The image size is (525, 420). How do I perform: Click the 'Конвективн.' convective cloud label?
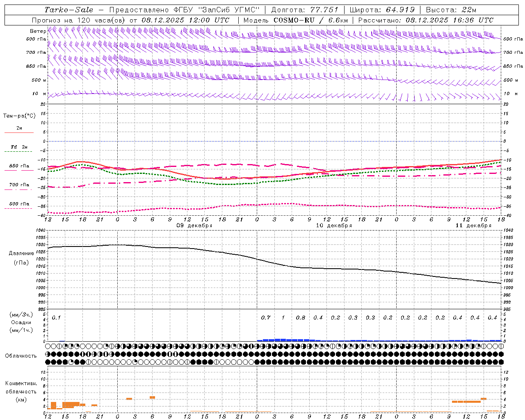(x=21, y=383)
